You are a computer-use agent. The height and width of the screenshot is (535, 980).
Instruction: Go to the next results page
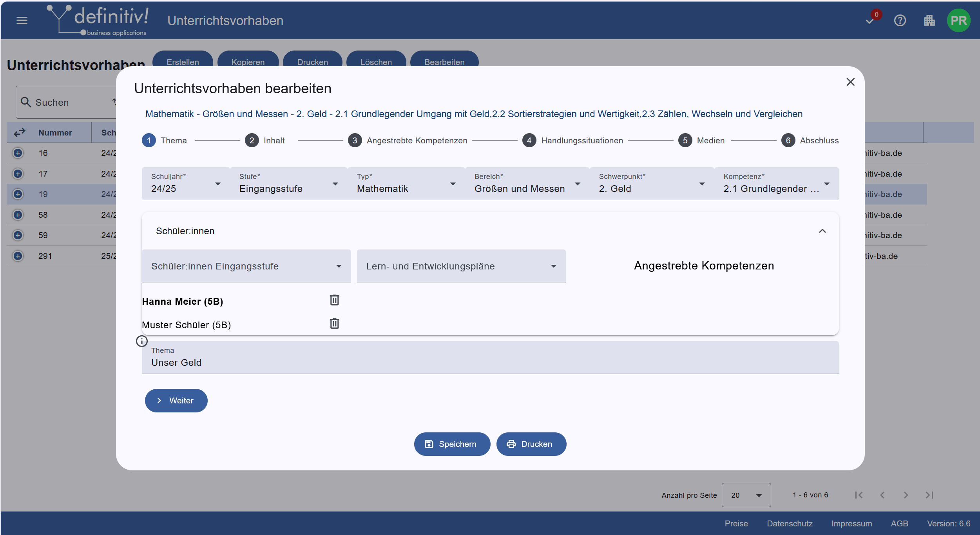click(x=906, y=495)
